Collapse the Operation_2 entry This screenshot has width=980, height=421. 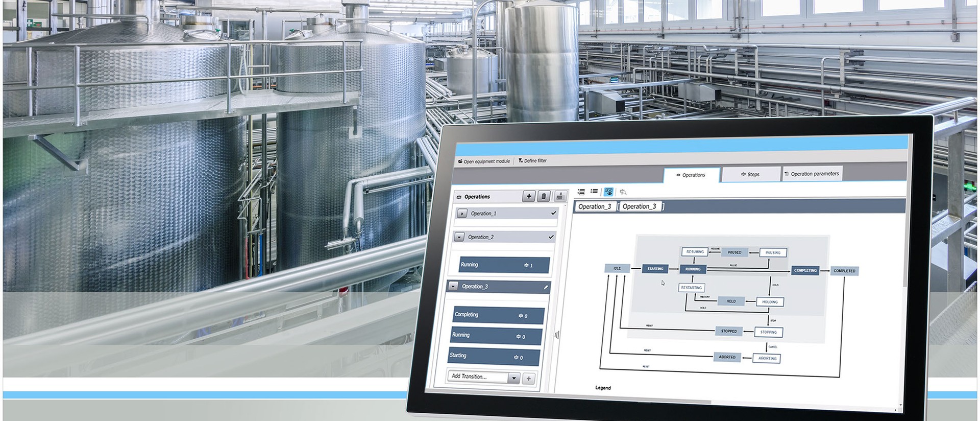(x=459, y=237)
